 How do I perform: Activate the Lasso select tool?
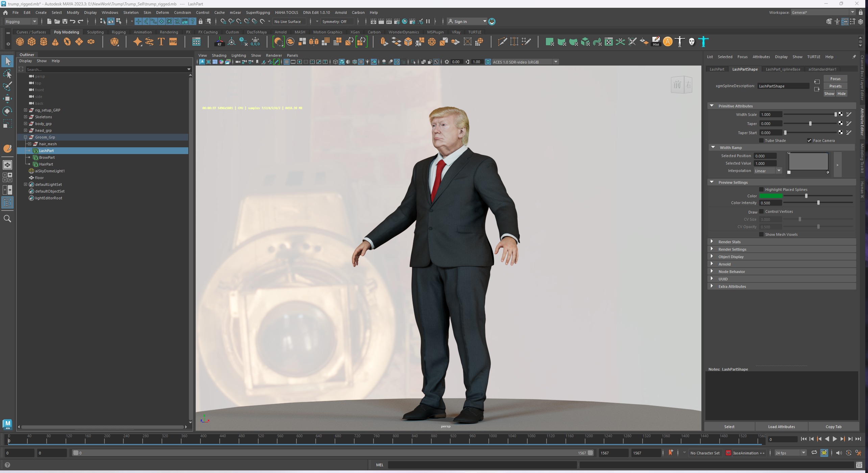tap(7, 74)
